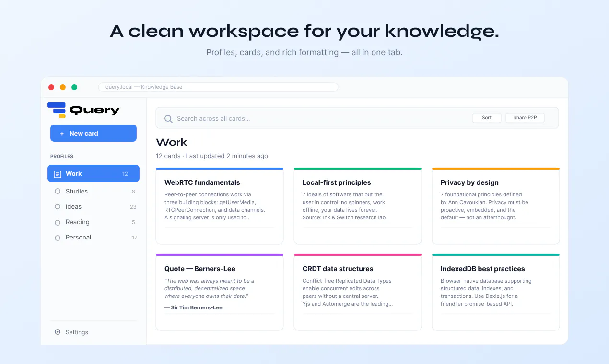The height and width of the screenshot is (364, 609).
Task: Click '— Sir Tim Berners-Lee' attribution
Action: coord(193,307)
